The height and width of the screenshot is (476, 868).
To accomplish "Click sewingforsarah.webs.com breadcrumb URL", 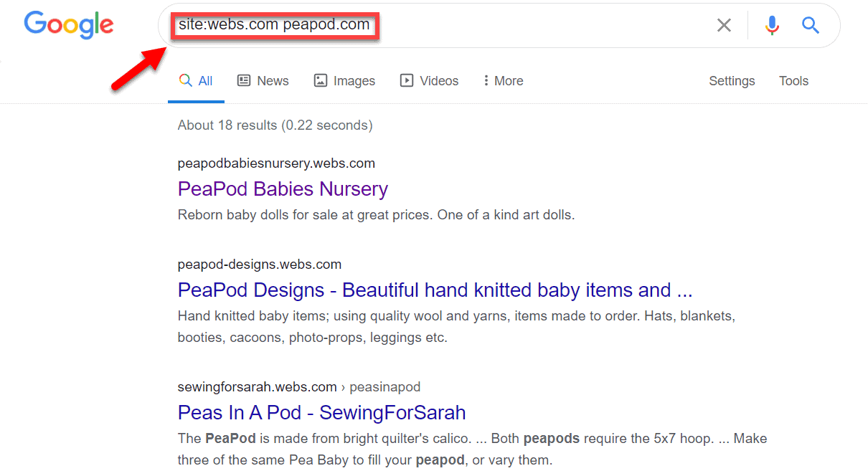I will (299, 387).
